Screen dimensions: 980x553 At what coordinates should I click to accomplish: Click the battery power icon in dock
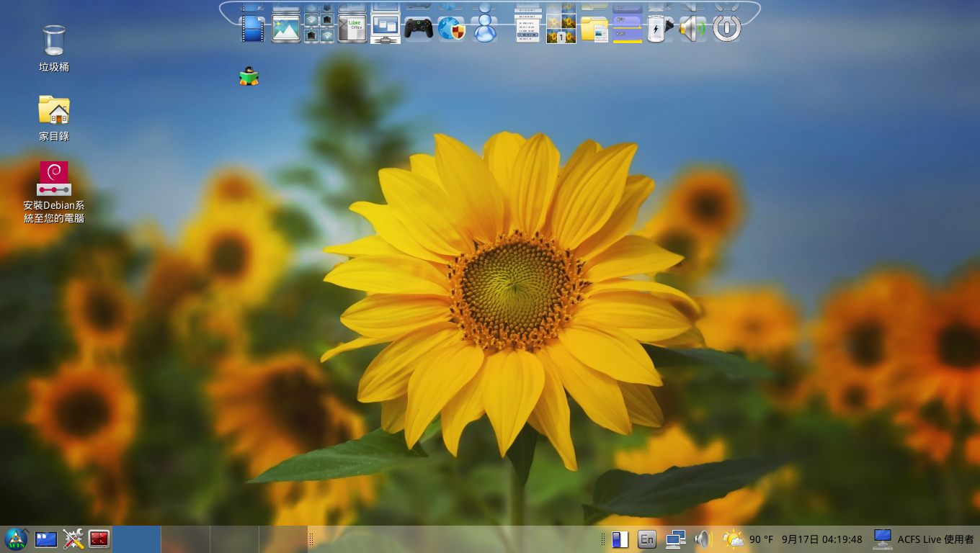[659, 29]
